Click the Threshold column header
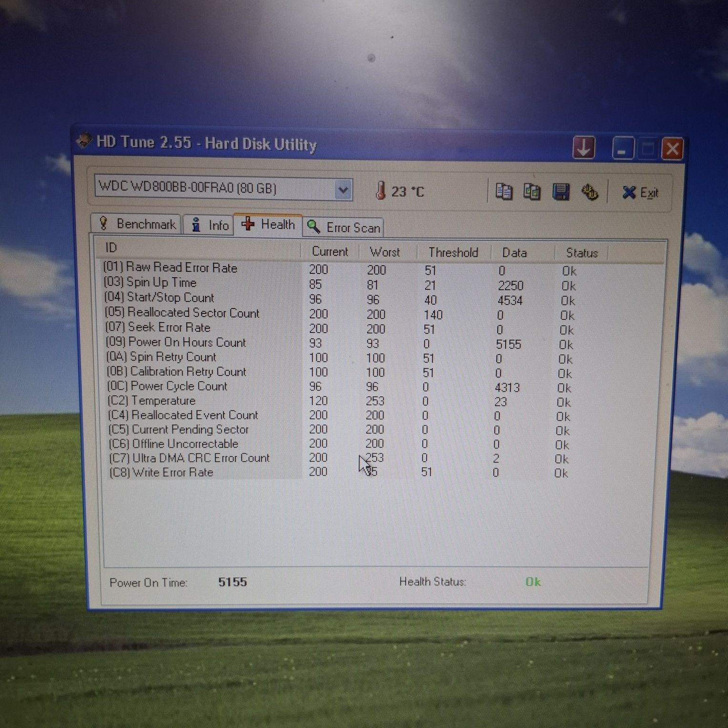Image resolution: width=728 pixels, height=728 pixels. point(453,253)
